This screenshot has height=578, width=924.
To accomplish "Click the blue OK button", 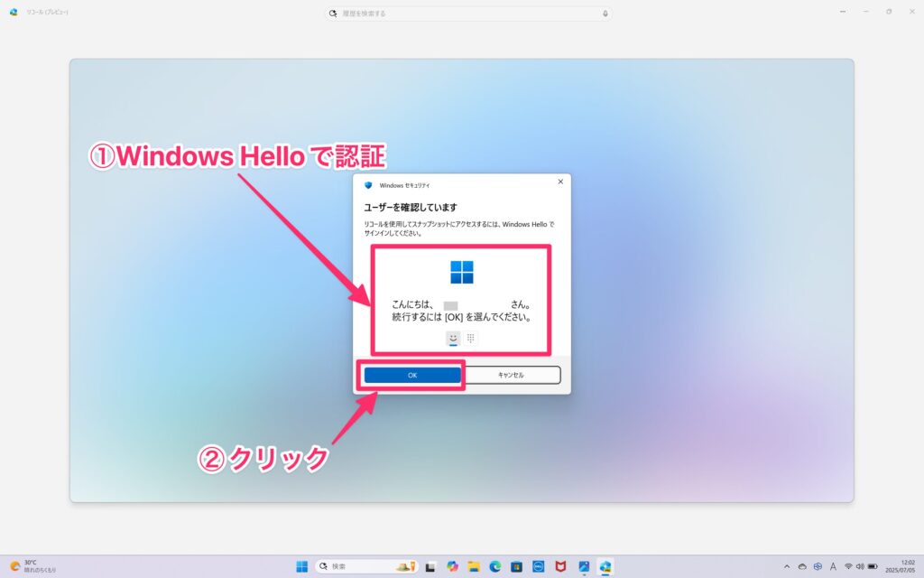I will click(412, 375).
